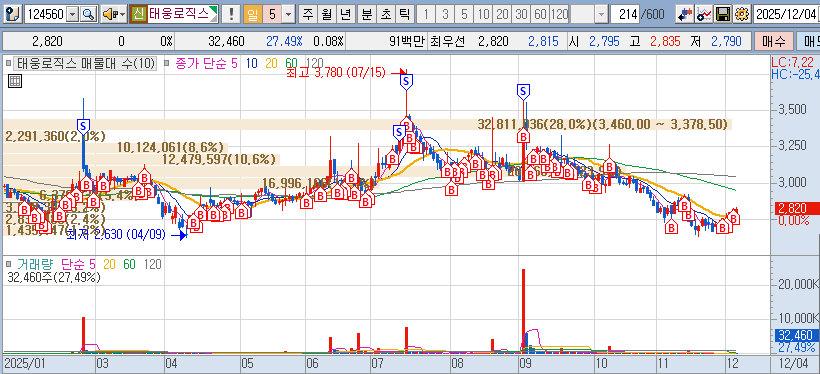Click the 12/04 date label at the axis corner

(793, 362)
